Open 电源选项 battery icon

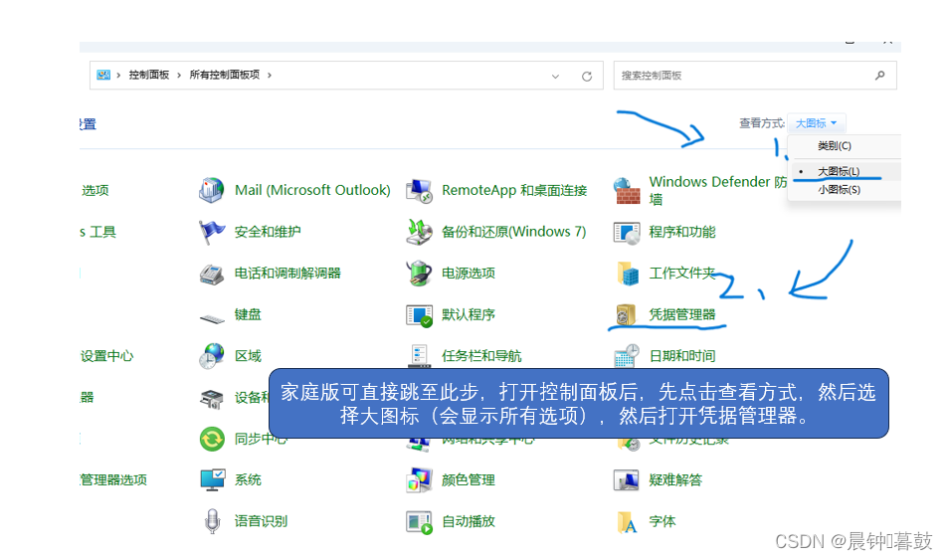click(x=419, y=274)
